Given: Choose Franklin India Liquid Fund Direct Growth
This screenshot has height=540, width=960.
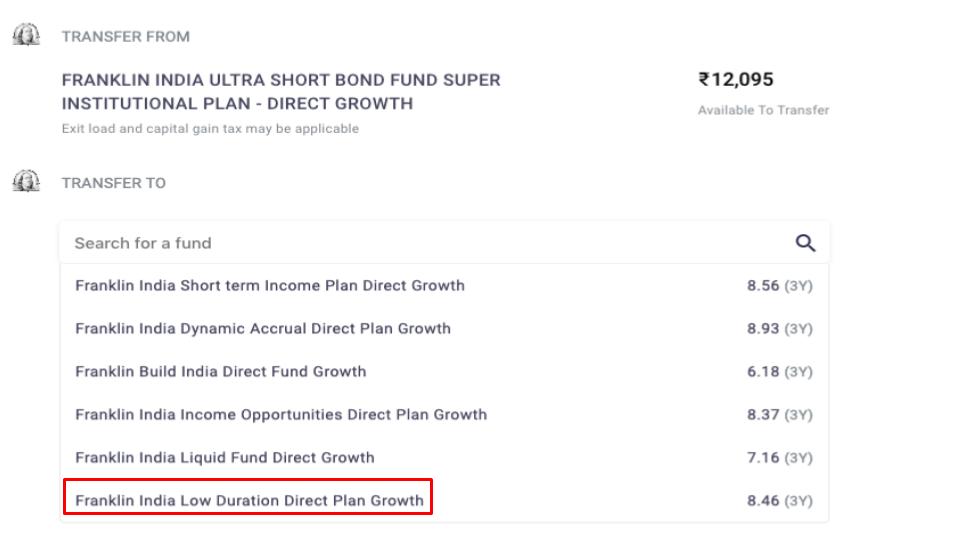Looking at the screenshot, I should [444, 457].
